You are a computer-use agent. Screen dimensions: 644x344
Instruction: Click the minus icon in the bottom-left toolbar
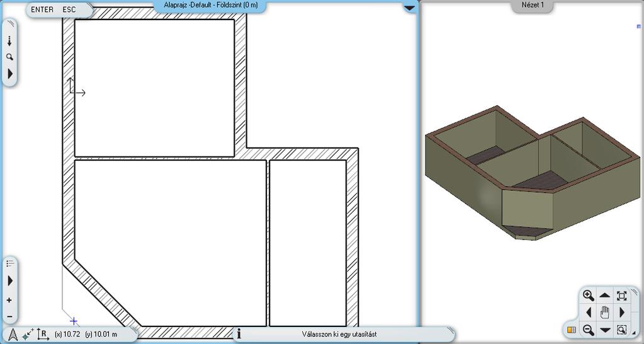[9, 317]
